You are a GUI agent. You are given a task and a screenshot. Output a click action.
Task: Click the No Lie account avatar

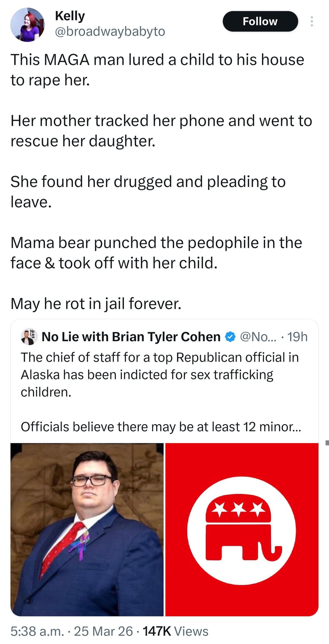point(29,337)
